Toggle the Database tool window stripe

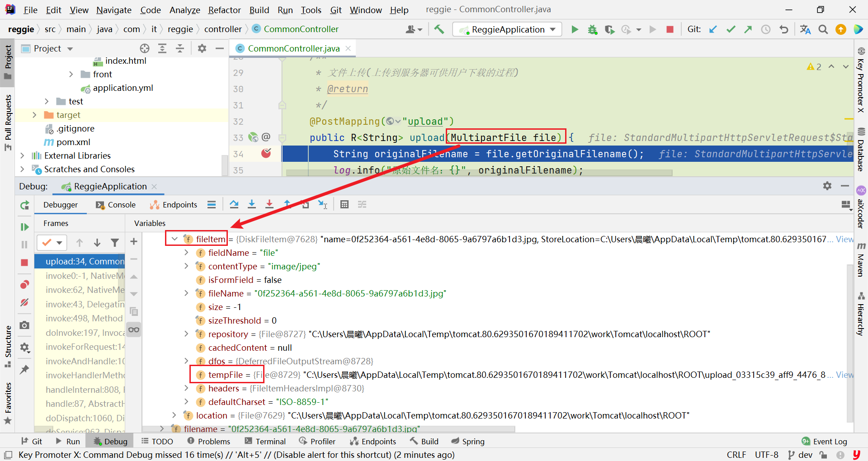861,150
